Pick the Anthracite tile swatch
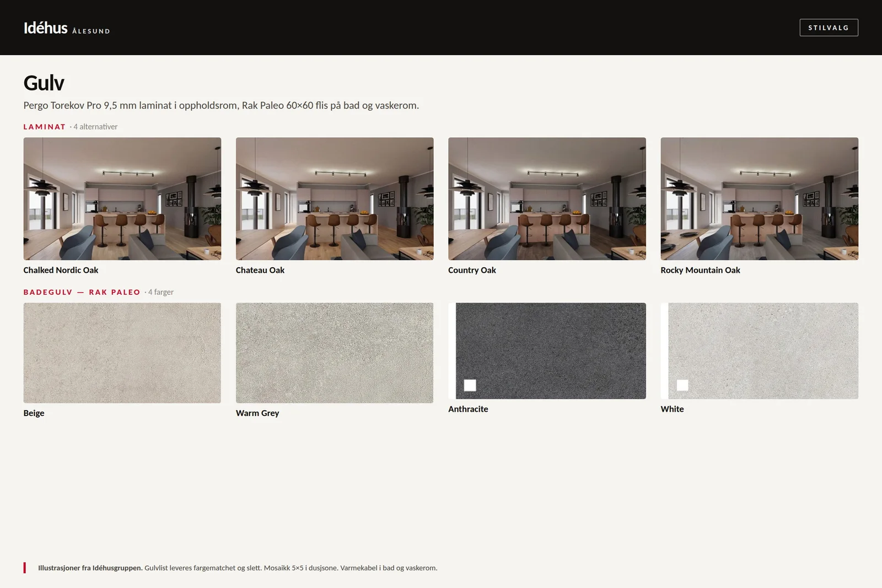Screen dimensions: 882x588 547,350
